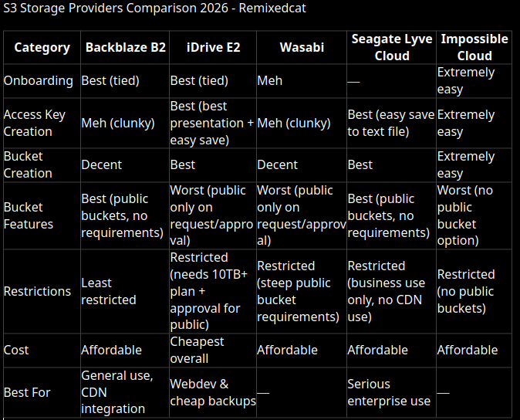This screenshot has height=420, width=520.
Task: Click the Bucket Features row label
Action: [29, 215]
